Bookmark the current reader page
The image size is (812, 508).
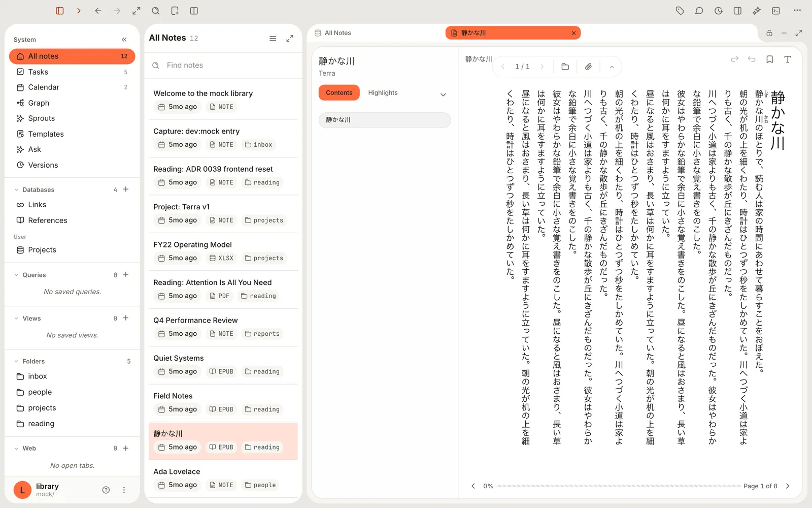770,59
